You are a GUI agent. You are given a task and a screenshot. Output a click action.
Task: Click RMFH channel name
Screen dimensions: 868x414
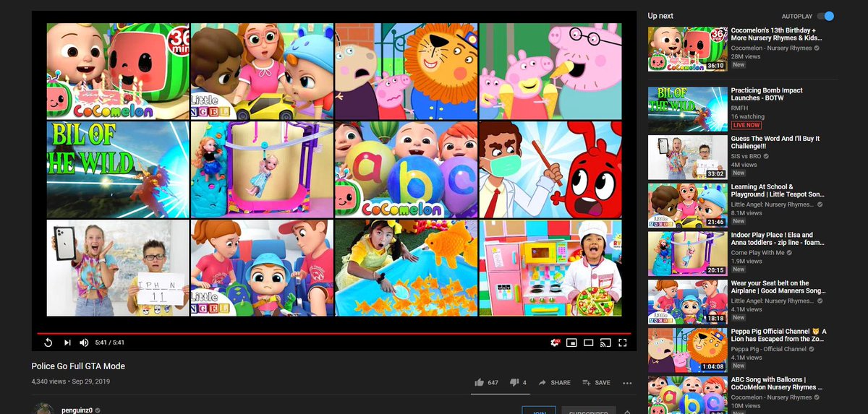739,108
